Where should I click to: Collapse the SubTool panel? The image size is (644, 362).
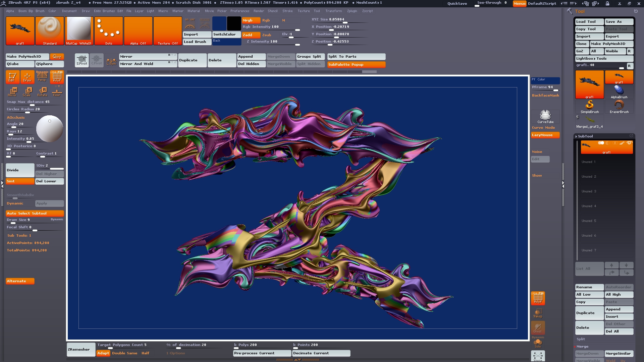(x=585, y=136)
